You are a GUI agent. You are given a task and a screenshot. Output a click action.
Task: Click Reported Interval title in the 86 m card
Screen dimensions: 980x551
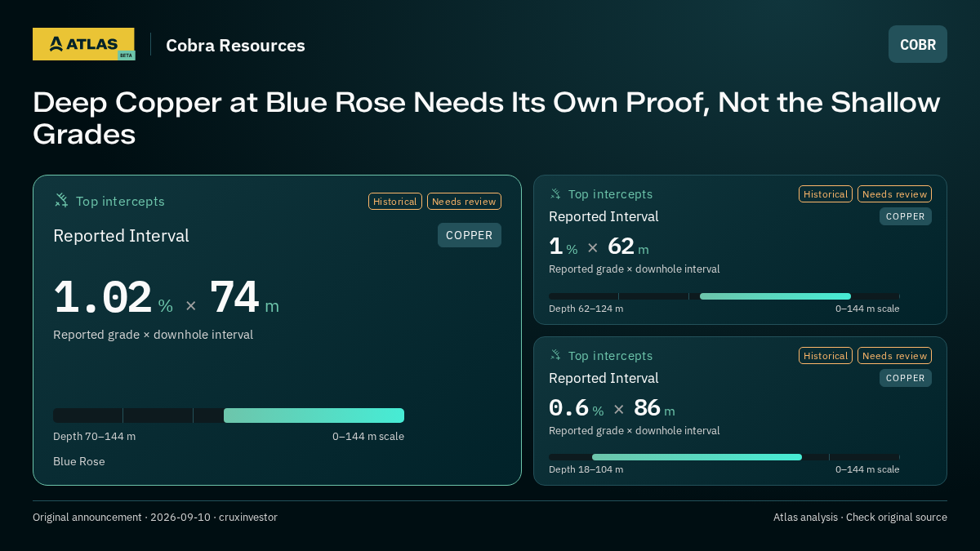[x=604, y=378]
